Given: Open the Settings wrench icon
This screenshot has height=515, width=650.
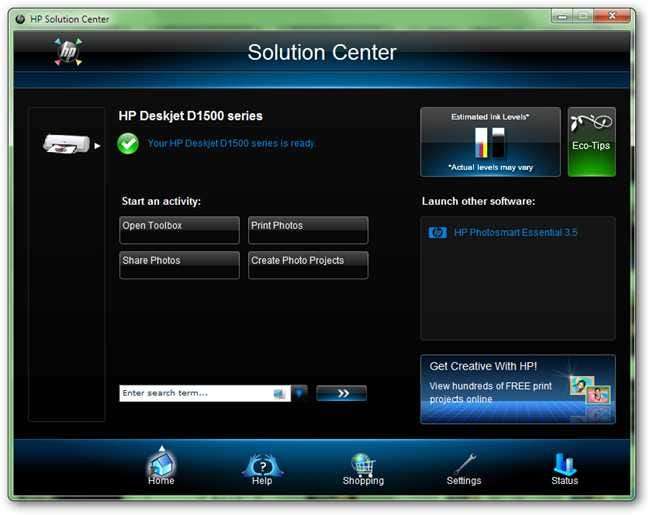Looking at the screenshot, I should coord(464,464).
